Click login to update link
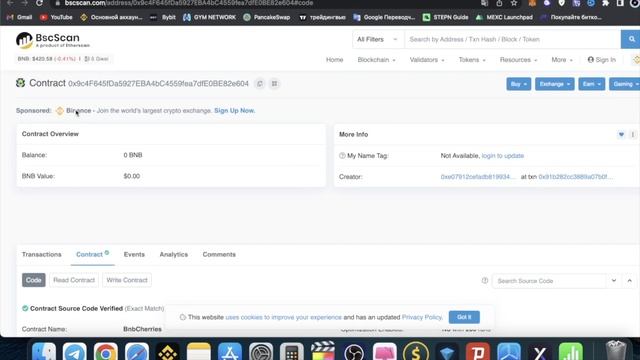 pos(503,156)
